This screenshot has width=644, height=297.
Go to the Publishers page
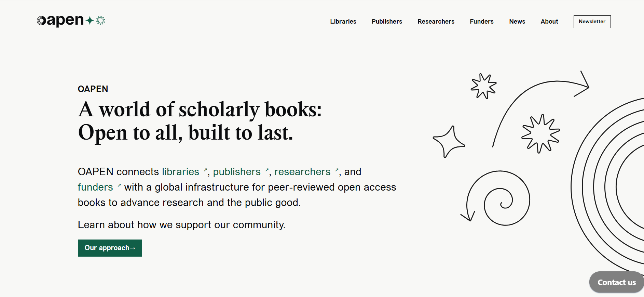click(x=387, y=22)
